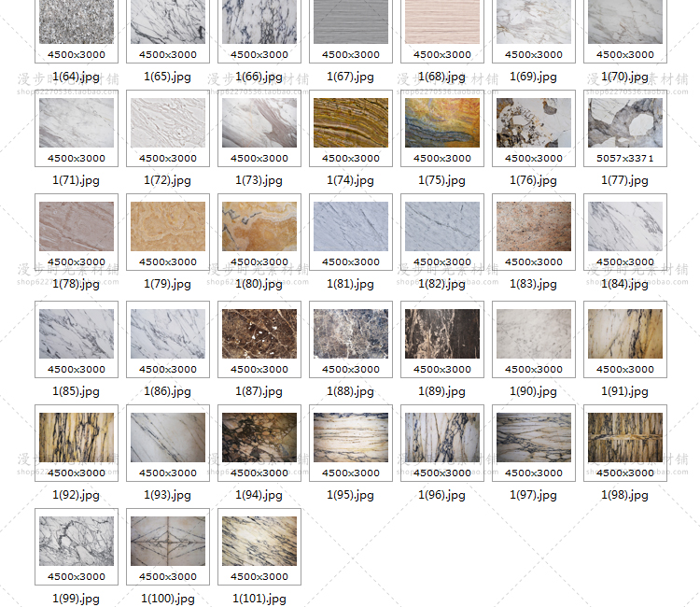Select the 1(98).jpg filename text
This screenshot has width=700, height=607.
point(625,495)
